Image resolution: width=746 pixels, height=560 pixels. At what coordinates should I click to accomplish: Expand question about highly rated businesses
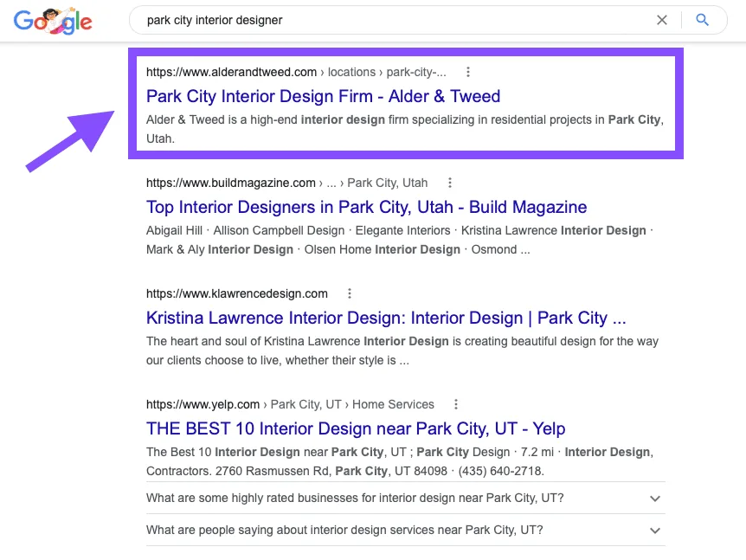tap(405, 498)
